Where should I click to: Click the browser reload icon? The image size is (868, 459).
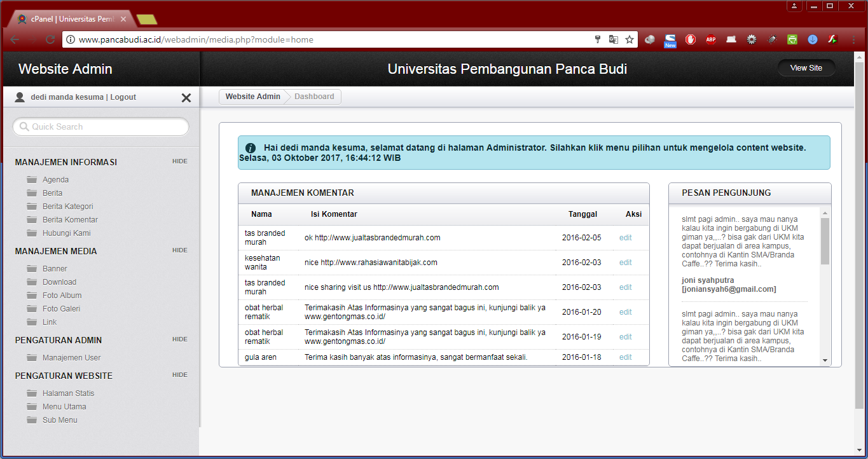(x=50, y=39)
